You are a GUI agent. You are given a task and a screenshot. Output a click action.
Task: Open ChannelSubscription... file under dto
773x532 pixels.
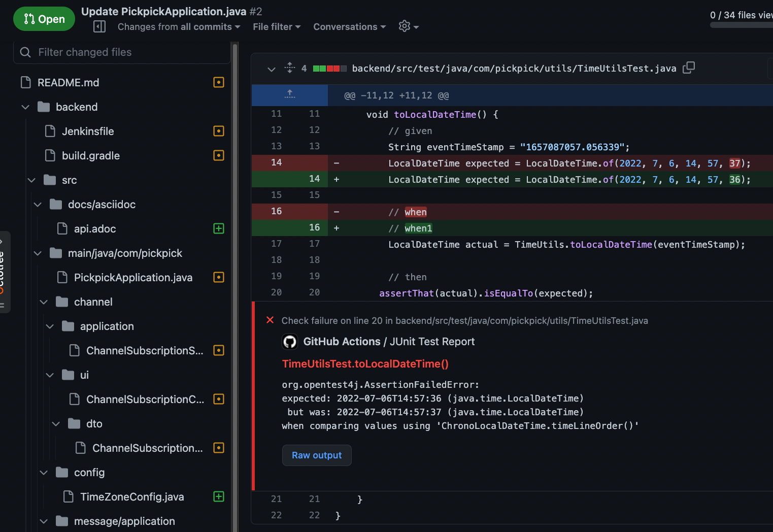click(x=147, y=448)
